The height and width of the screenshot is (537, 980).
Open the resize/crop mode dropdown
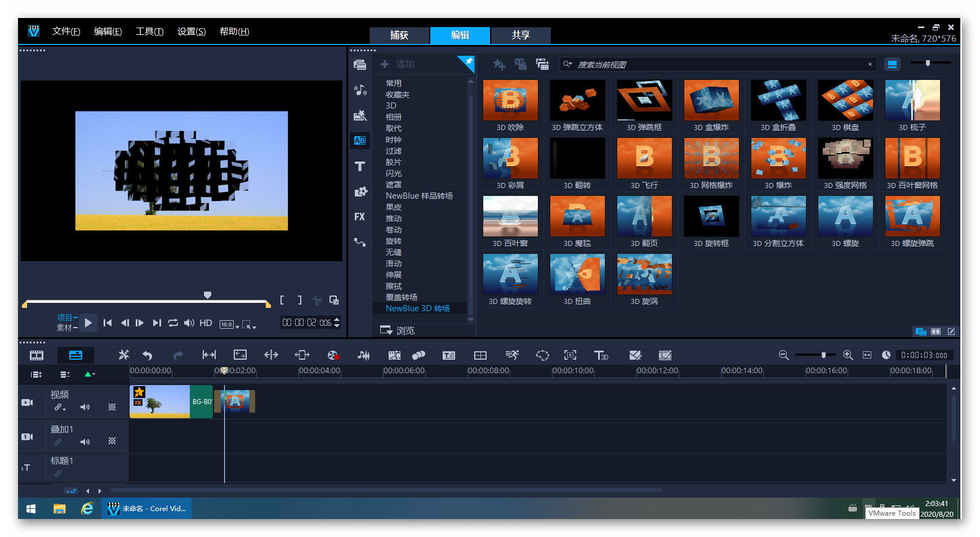tap(249, 324)
